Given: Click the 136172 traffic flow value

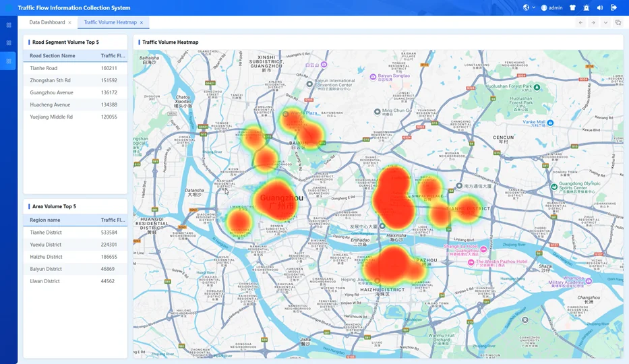Looking at the screenshot, I should click(x=109, y=92).
